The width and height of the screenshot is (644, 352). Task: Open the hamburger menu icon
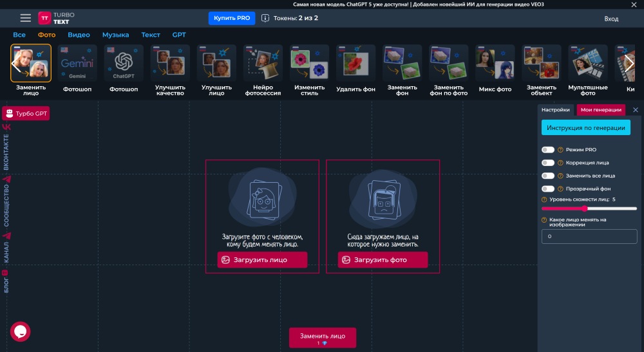click(x=25, y=18)
